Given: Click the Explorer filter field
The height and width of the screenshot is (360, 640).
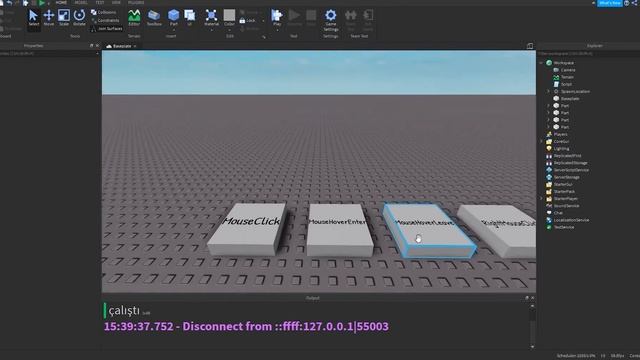Looking at the screenshot, I should [x=588, y=53].
